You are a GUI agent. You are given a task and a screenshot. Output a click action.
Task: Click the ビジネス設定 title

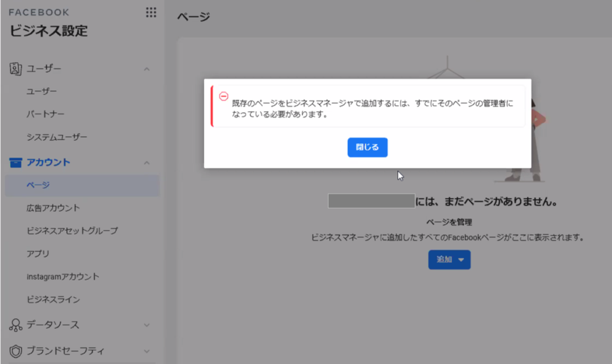click(x=49, y=31)
